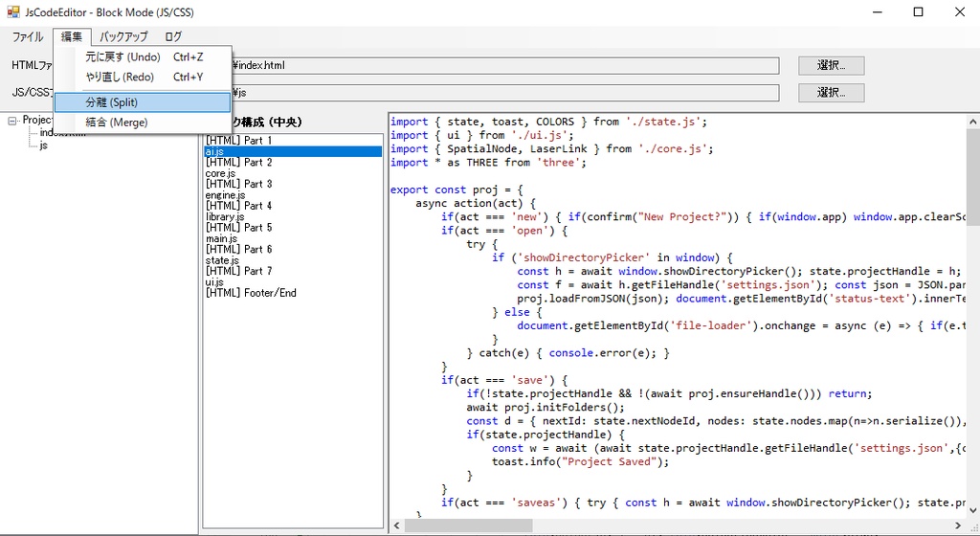Collapse the Project tree node

point(11,121)
